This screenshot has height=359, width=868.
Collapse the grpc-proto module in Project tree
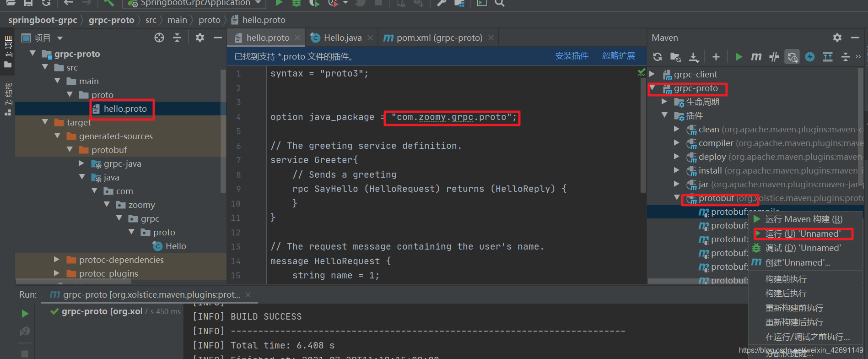(32, 54)
